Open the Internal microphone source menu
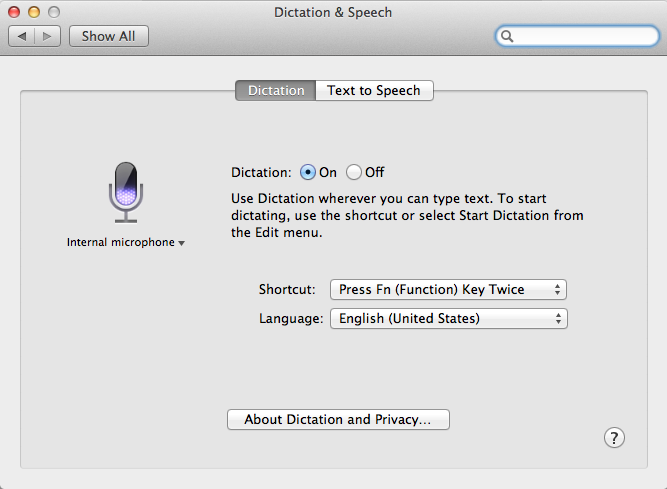667x489 pixels. pos(126,242)
